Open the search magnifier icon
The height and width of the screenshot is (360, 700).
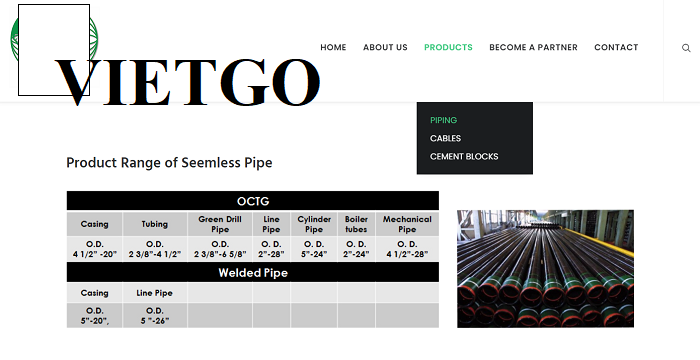(686, 48)
